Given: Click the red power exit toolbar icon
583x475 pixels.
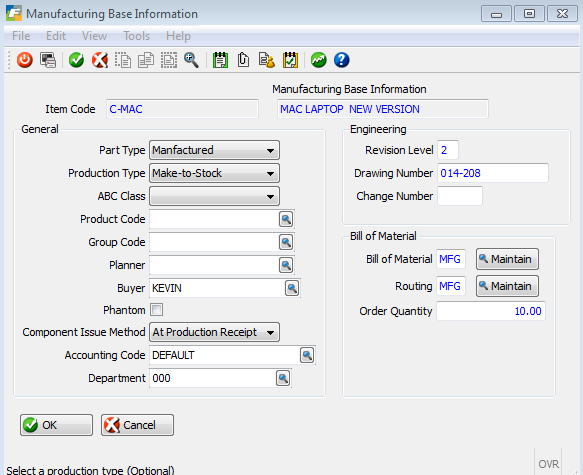Looking at the screenshot, I should coord(25,60).
